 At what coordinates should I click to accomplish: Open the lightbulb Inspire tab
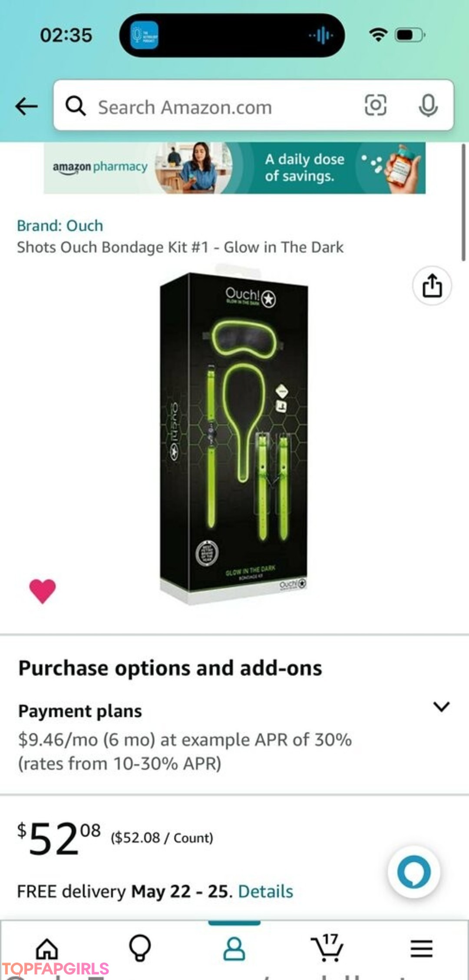click(140, 947)
